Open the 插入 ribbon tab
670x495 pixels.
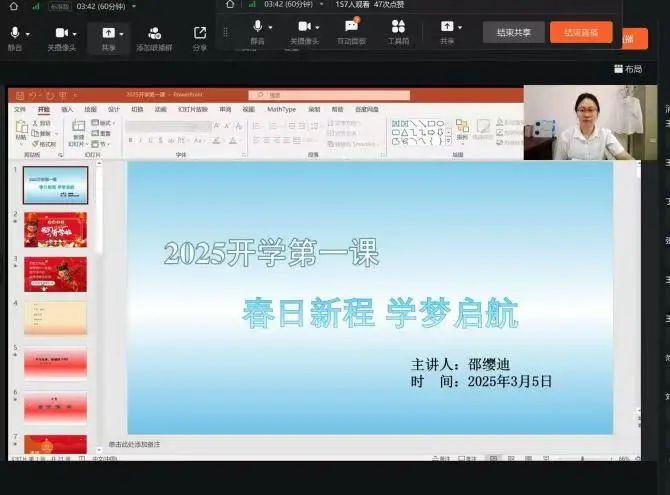pyautogui.click(x=67, y=109)
